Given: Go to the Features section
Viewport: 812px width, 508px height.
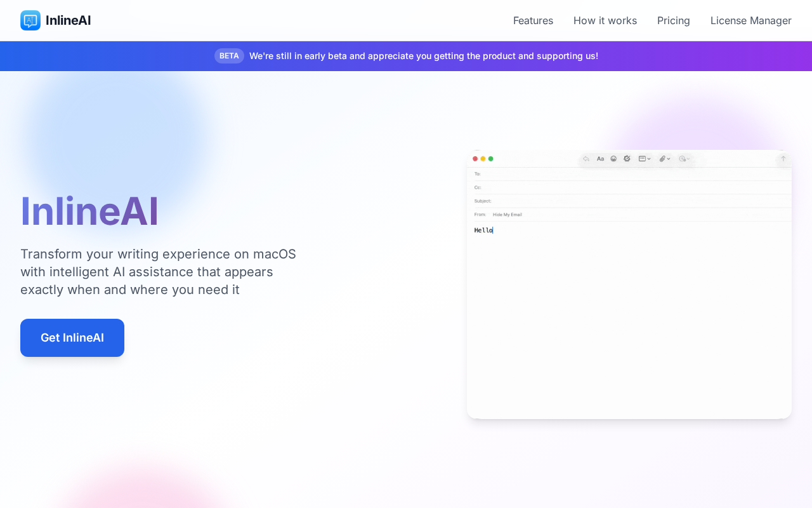Looking at the screenshot, I should [533, 20].
